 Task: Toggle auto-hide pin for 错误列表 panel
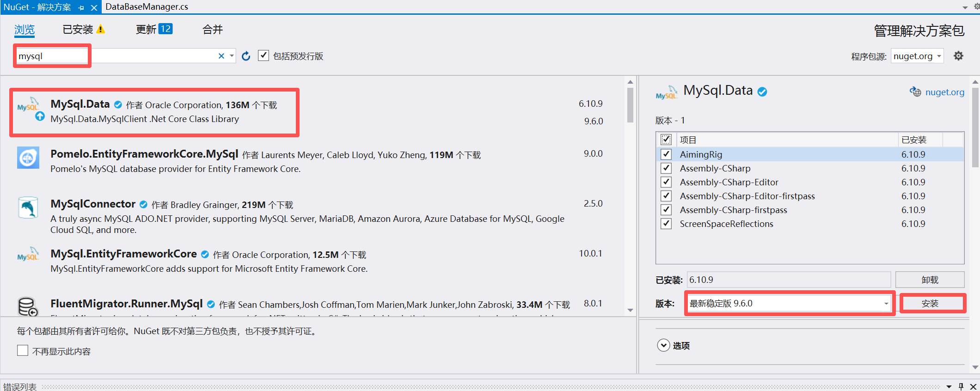point(961,386)
